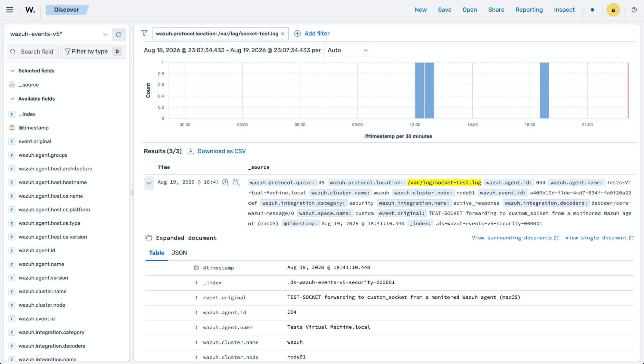
Task: Click the histogram bar after 18:00
Action: coord(544,90)
